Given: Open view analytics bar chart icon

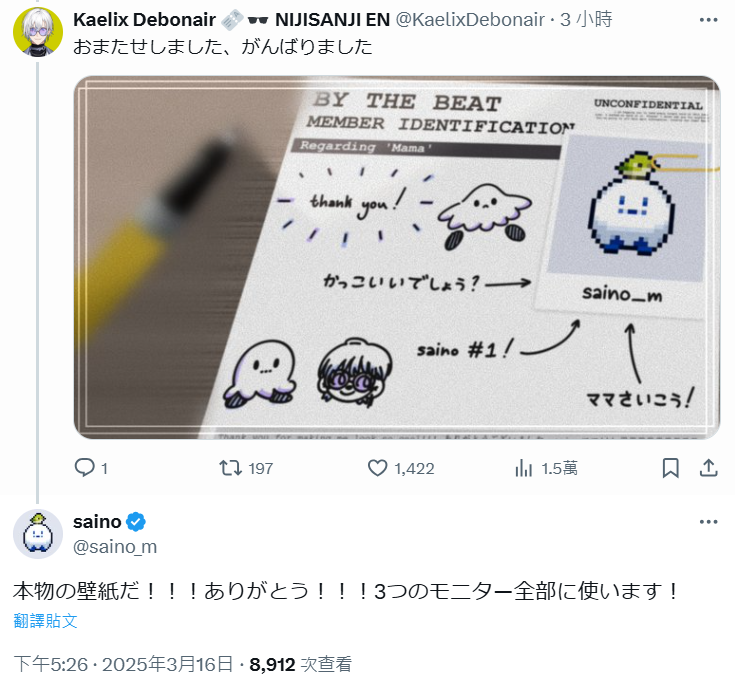Looking at the screenshot, I should coord(524,467).
